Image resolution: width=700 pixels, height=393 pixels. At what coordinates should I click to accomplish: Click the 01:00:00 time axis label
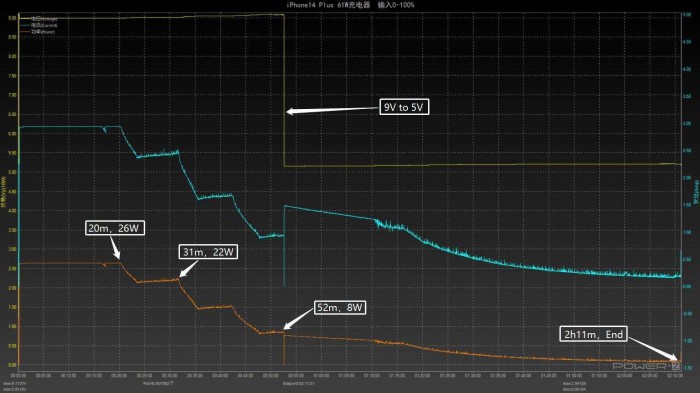pyautogui.click(x=321, y=376)
